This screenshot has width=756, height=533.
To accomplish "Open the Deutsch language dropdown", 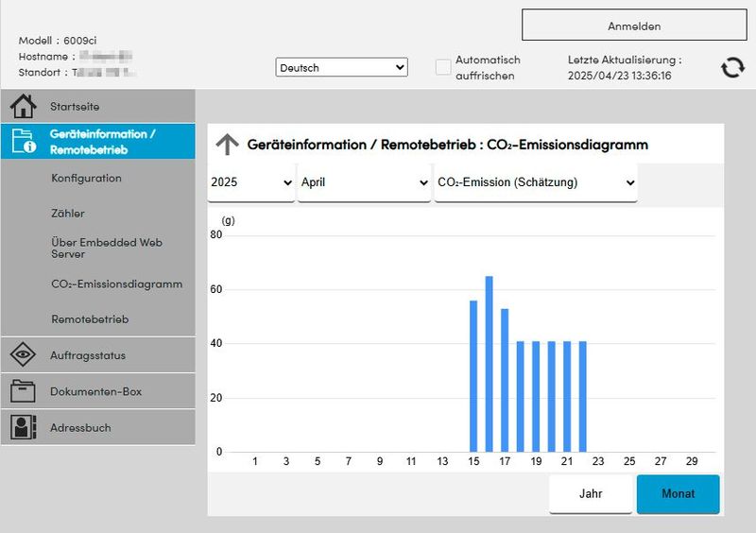I will (x=341, y=67).
